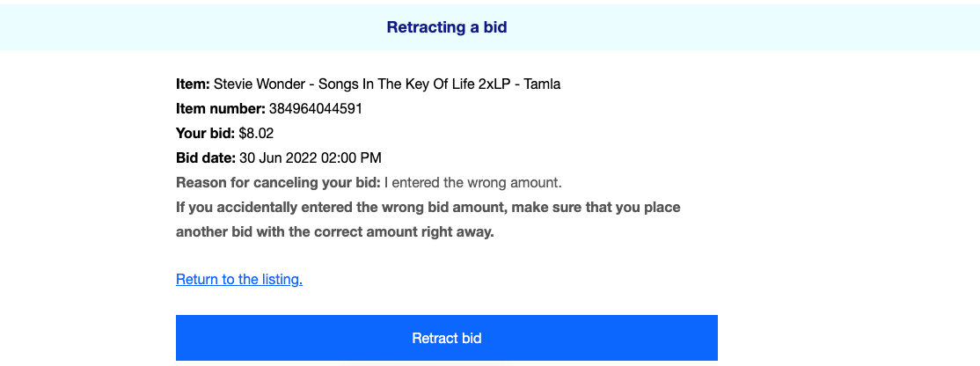Click the reason "I entered the wrong amount."
Screen dimensions: 980x366
point(473,183)
